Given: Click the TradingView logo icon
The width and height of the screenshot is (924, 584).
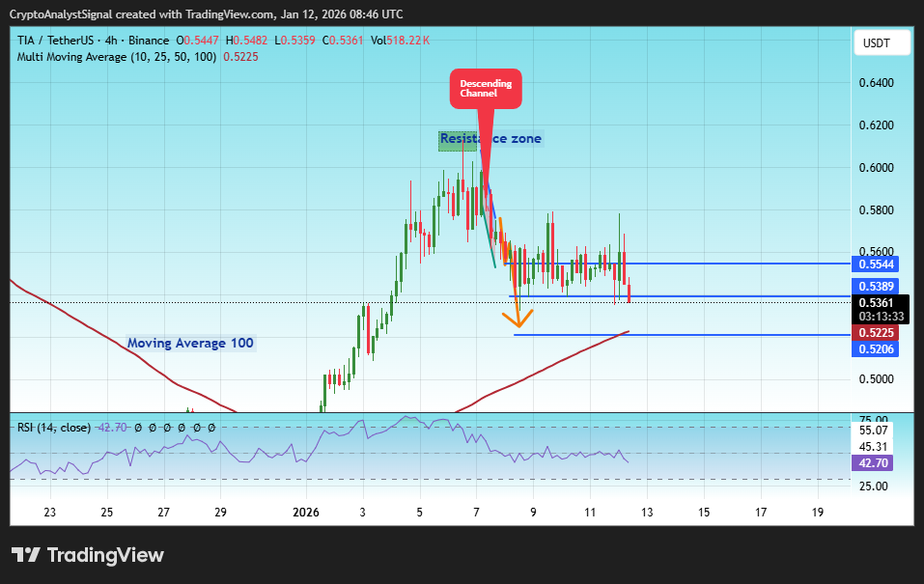Looking at the screenshot, I should pyautogui.click(x=25, y=554).
